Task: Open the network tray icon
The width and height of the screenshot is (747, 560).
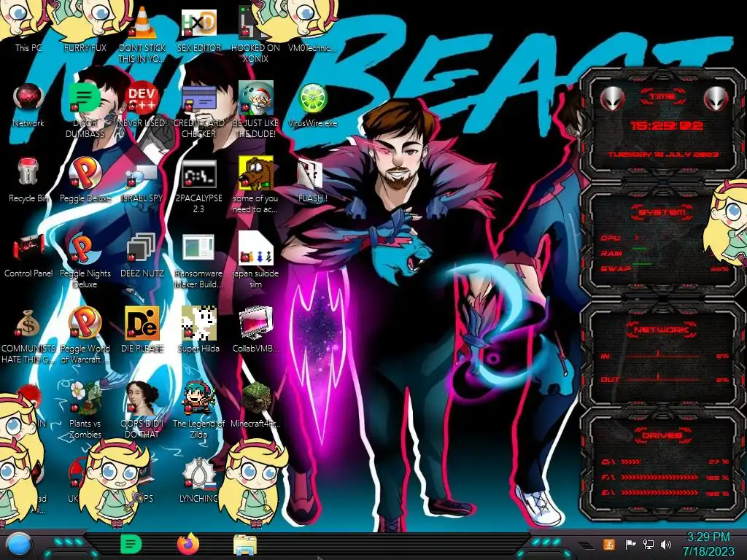Action: coord(649,545)
